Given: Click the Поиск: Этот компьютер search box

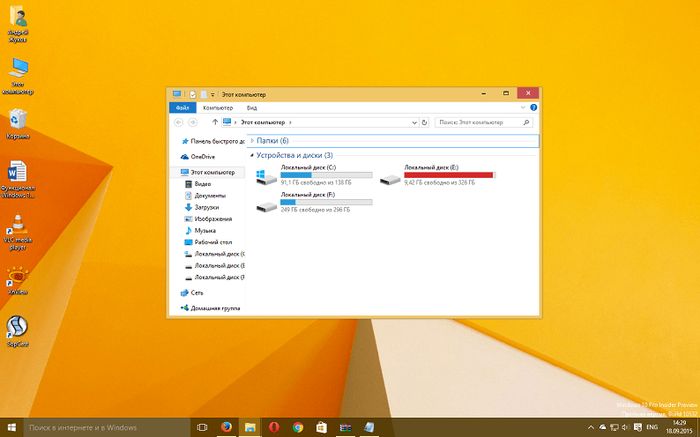Looking at the screenshot, I should 480,122.
